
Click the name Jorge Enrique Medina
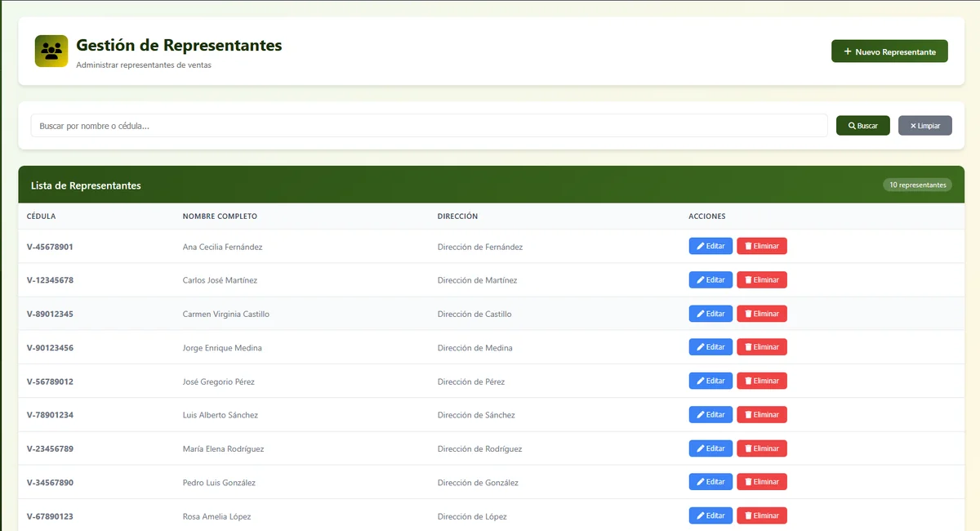[222, 348]
